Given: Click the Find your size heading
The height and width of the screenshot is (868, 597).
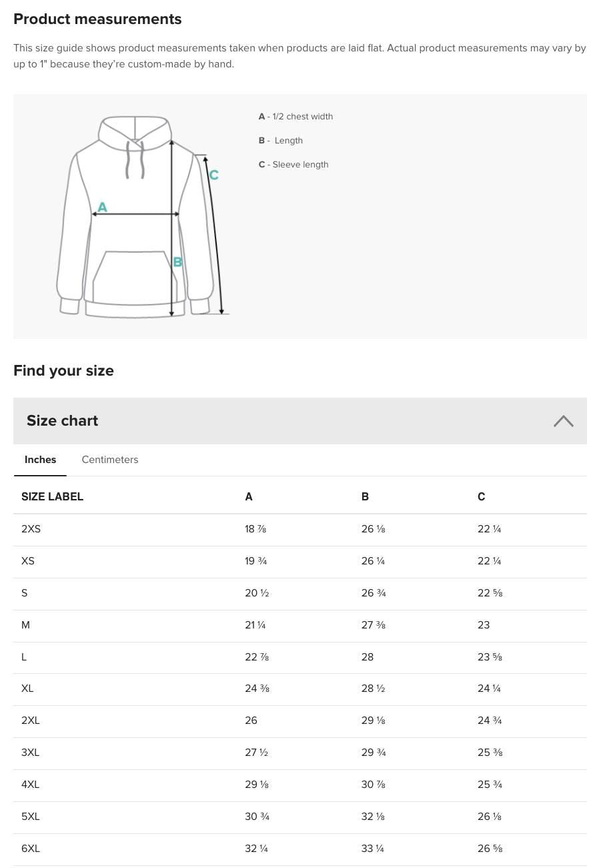Looking at the screenshot, I should (63, 371).
